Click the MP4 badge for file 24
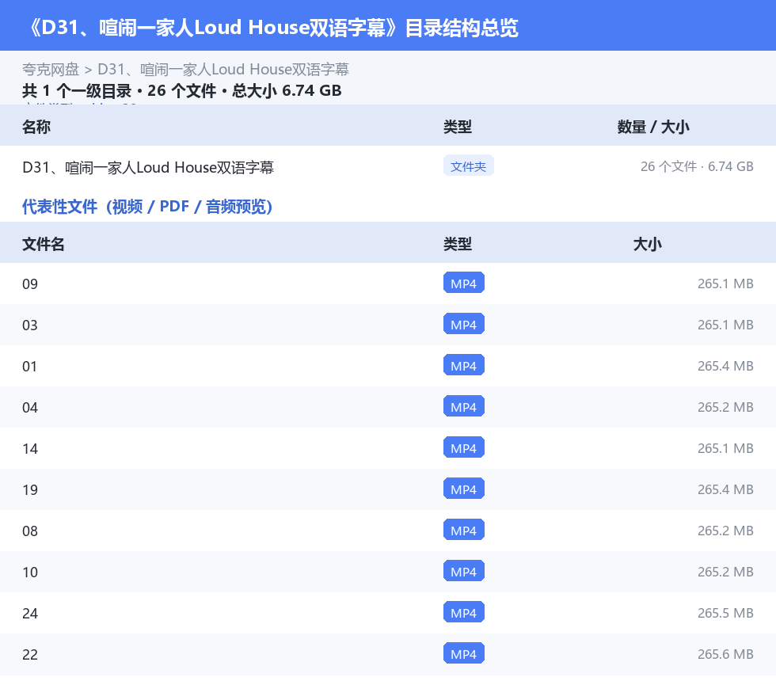This screenshot has width=776, height=700. pos(464,612)
